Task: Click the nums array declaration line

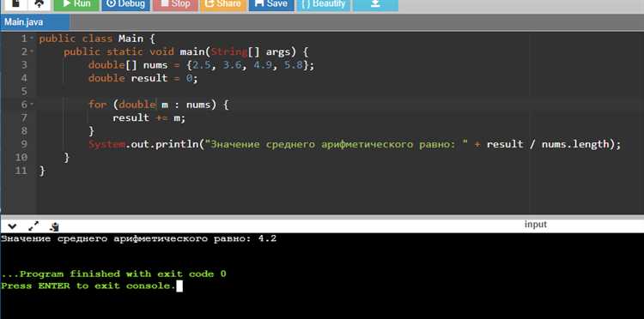Action: pyautogui.click(x=201, y=65)
